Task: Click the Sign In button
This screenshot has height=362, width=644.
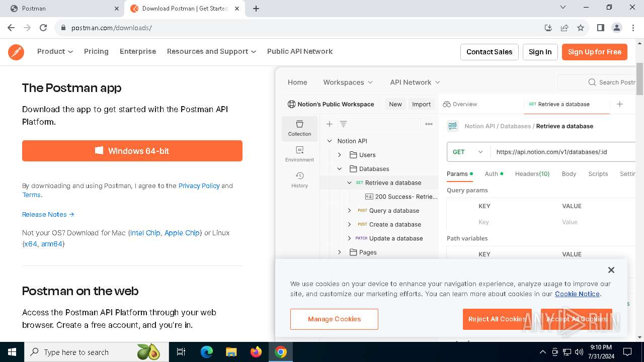Action: point(540,52)
